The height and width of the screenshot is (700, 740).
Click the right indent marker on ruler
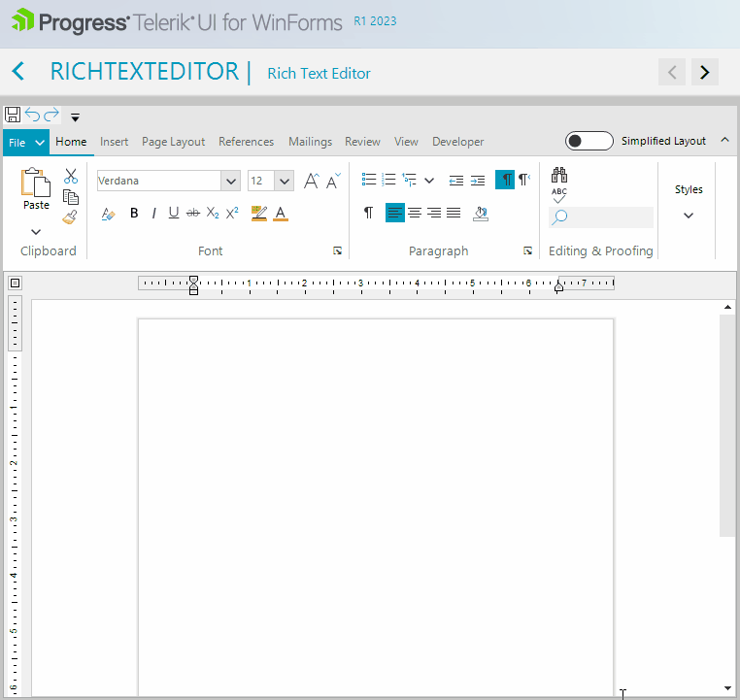click(558, 286)
